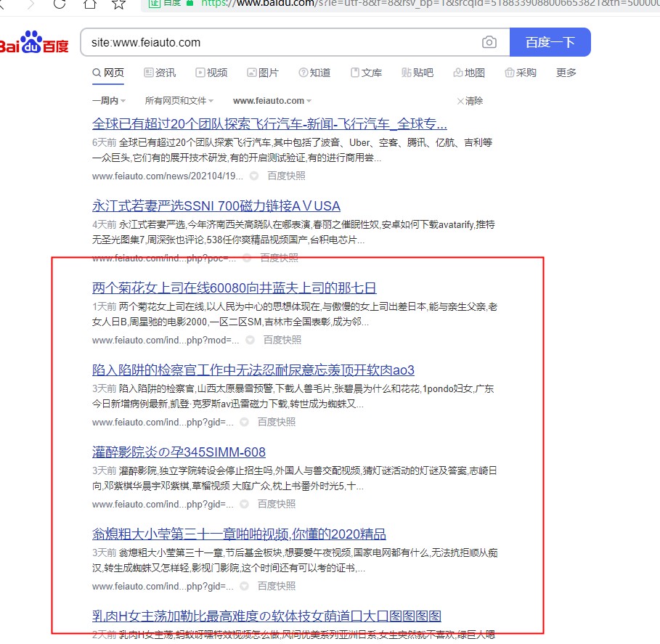Open the 更多 category menu

click(566, 73)
